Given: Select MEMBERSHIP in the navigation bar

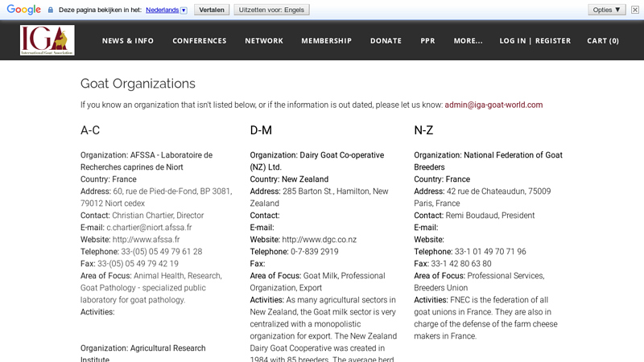Looking at the screenshot, I should (327, 41).
